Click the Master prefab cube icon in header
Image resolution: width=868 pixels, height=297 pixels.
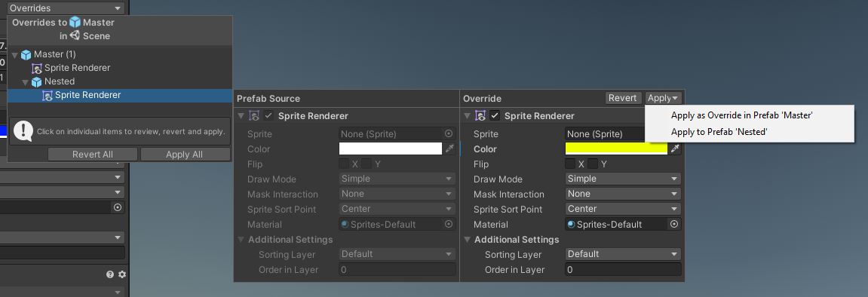point(75,23)
